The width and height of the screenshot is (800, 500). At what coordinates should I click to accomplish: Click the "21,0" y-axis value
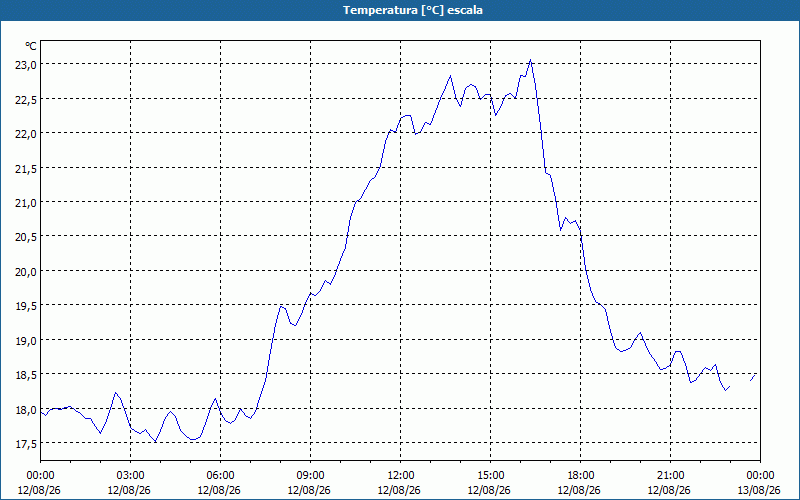pos(27,203)
